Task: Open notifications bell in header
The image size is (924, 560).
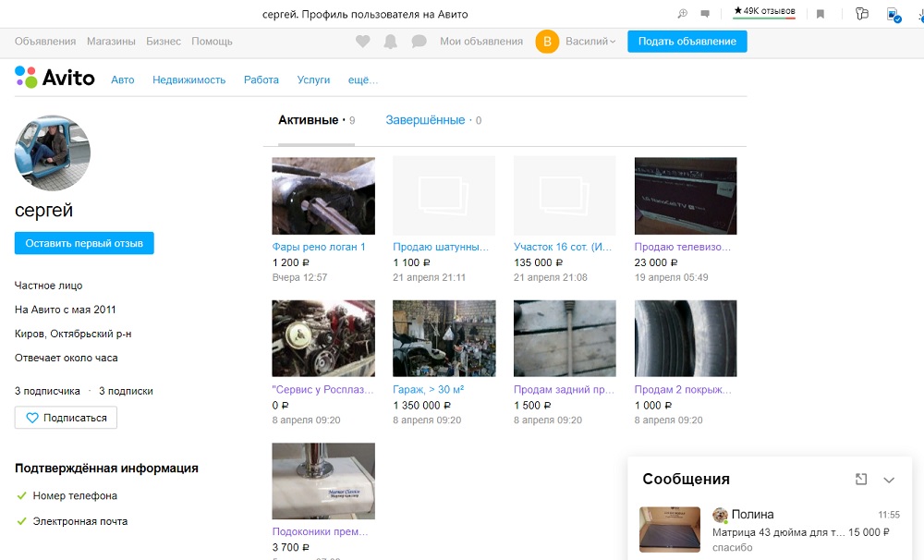Action: click(391, 42)
